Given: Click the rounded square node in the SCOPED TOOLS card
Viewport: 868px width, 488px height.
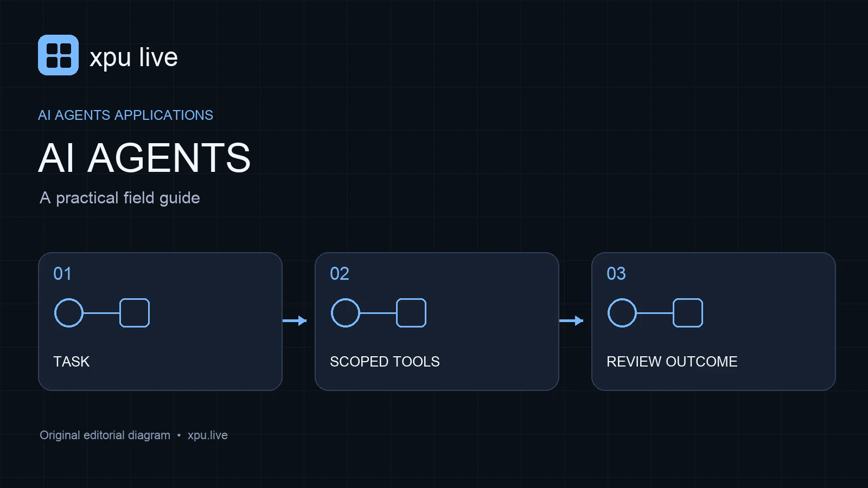Looking at the screenshot, I should [x=411, y=313].
